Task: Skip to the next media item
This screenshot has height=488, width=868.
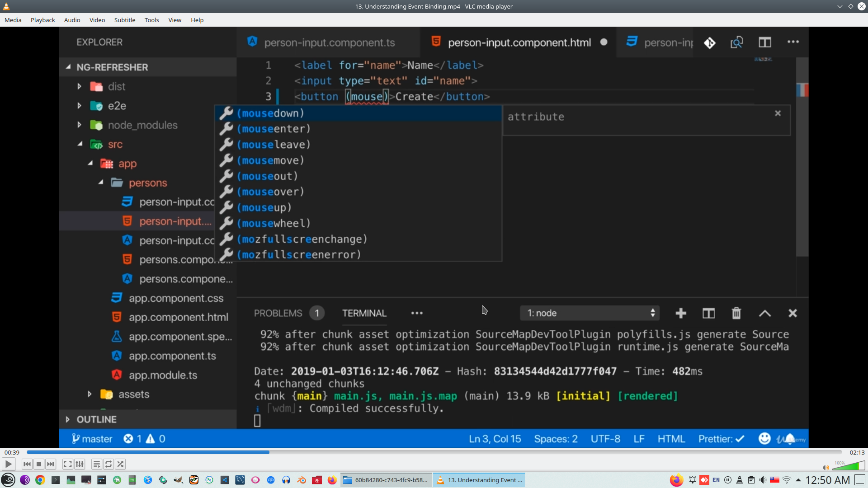Action: [51, 464]
